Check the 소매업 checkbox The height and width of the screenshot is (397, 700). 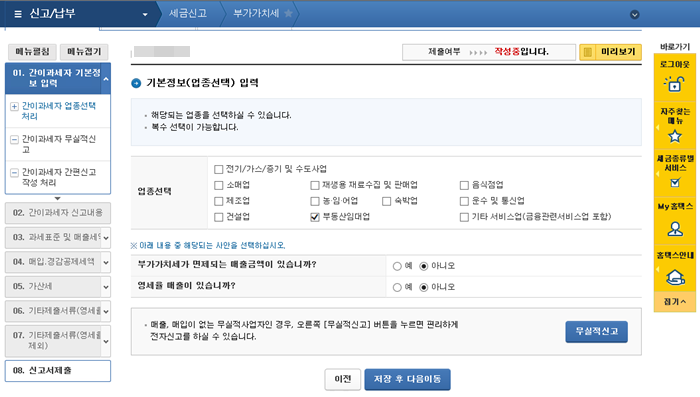[218, 185]
